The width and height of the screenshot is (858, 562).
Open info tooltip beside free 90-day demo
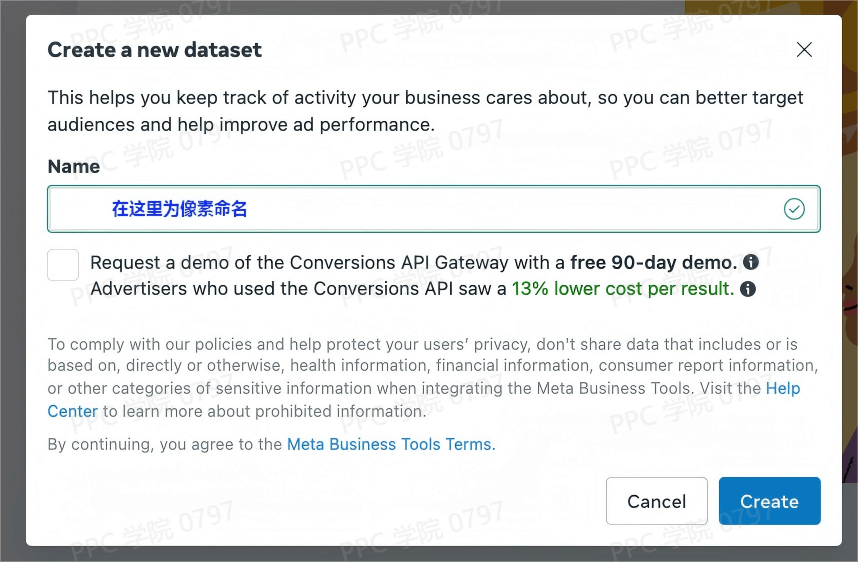(x=750, y=263)
